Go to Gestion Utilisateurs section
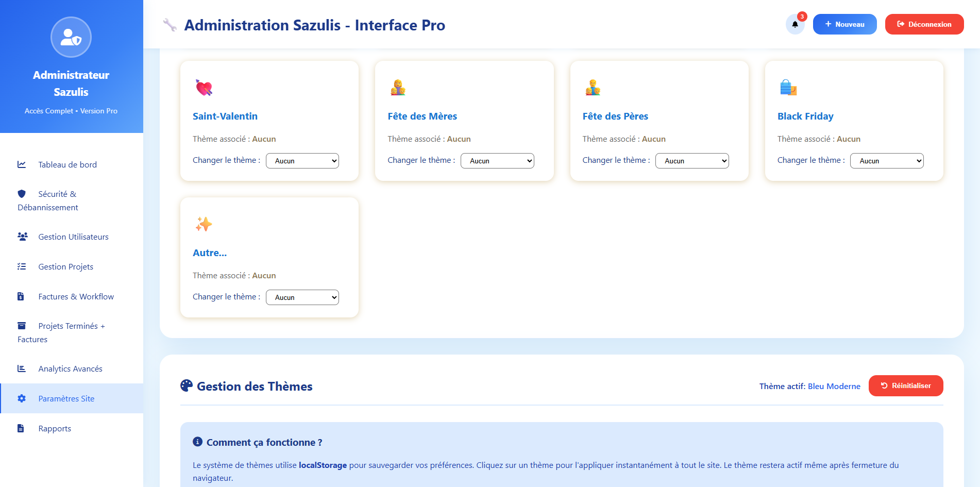Screen dimensions: 980x487 [73, 237]
